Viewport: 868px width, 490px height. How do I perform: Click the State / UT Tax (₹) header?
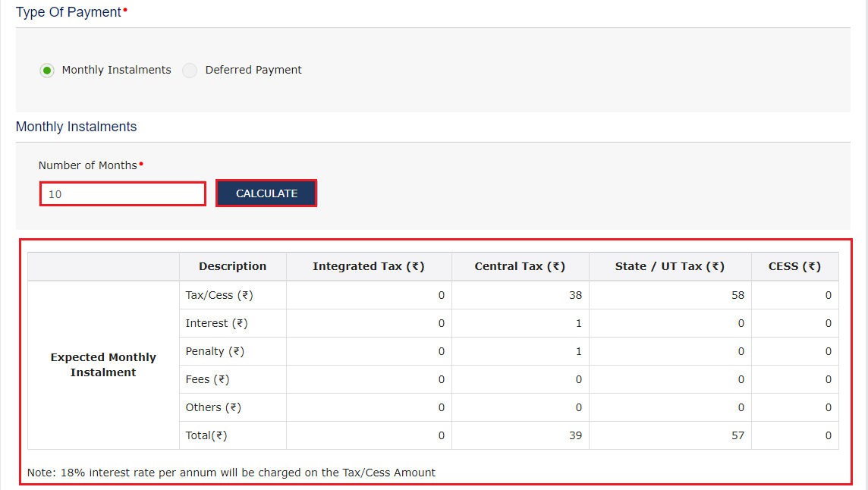[669, 266]
